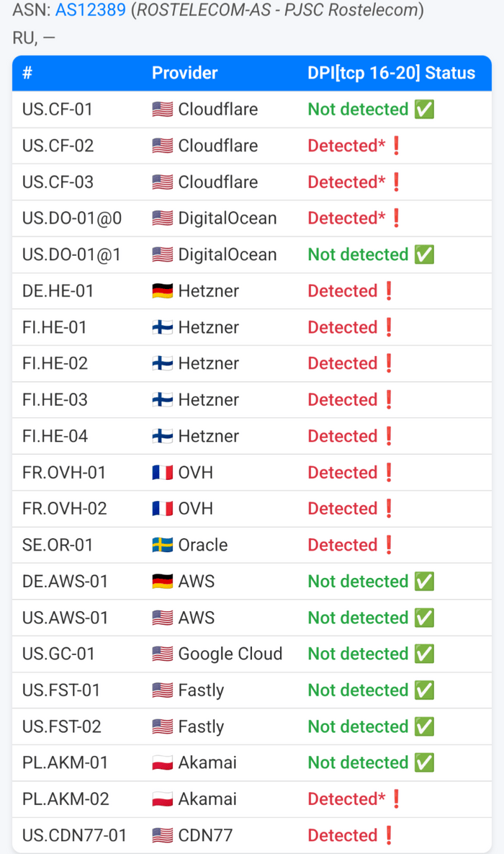Click the Detected* status for US.CF-03

346,182
